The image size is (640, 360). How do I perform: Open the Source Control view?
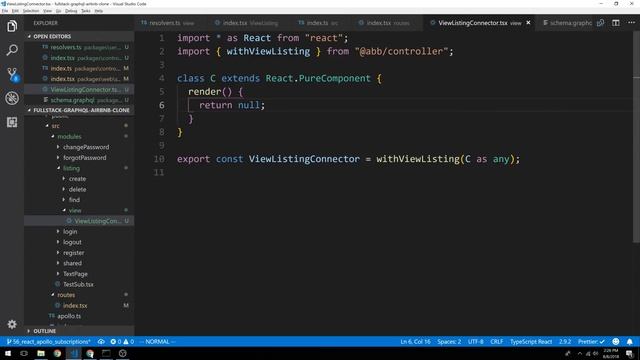click(12, 74)
